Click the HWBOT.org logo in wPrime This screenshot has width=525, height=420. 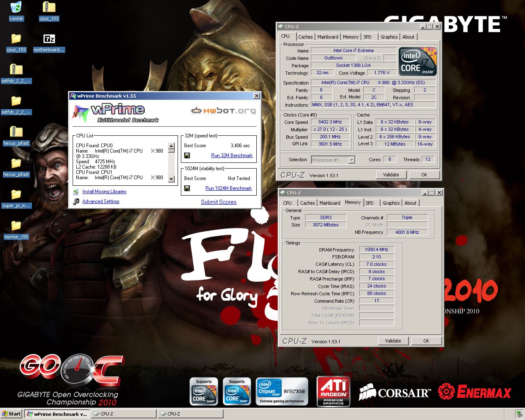pos(223,110)
